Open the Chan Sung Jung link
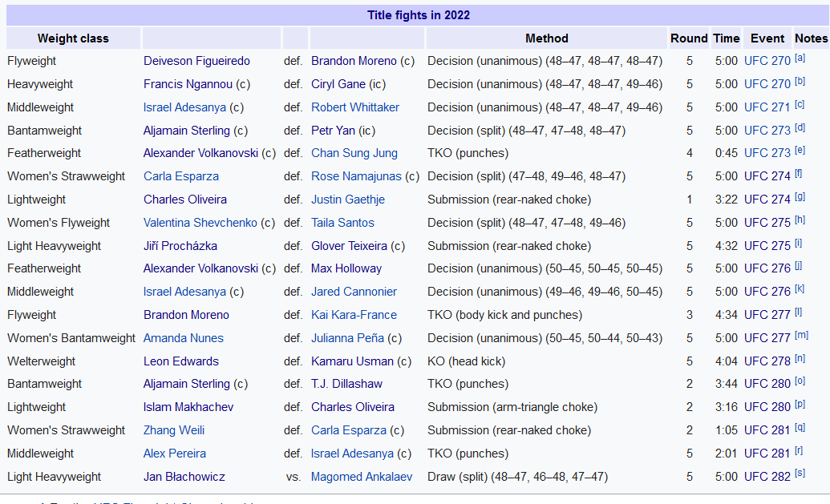 click(354, 153)
